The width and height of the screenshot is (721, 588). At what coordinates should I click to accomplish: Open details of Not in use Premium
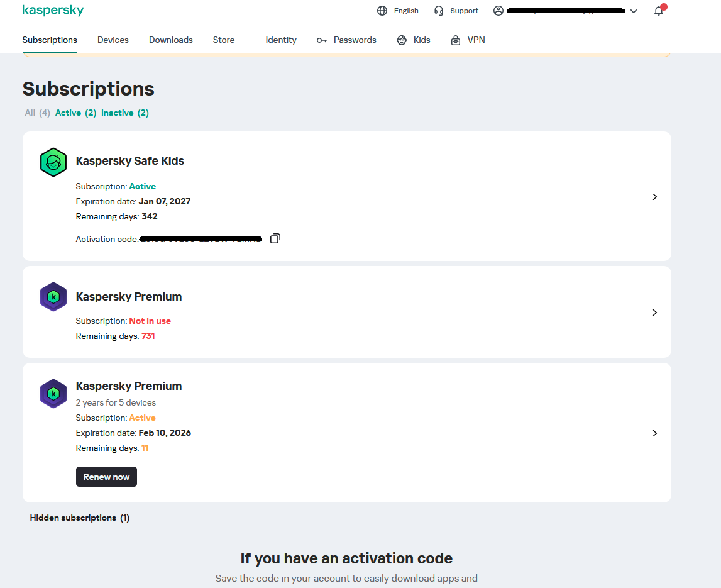(654, 313)
